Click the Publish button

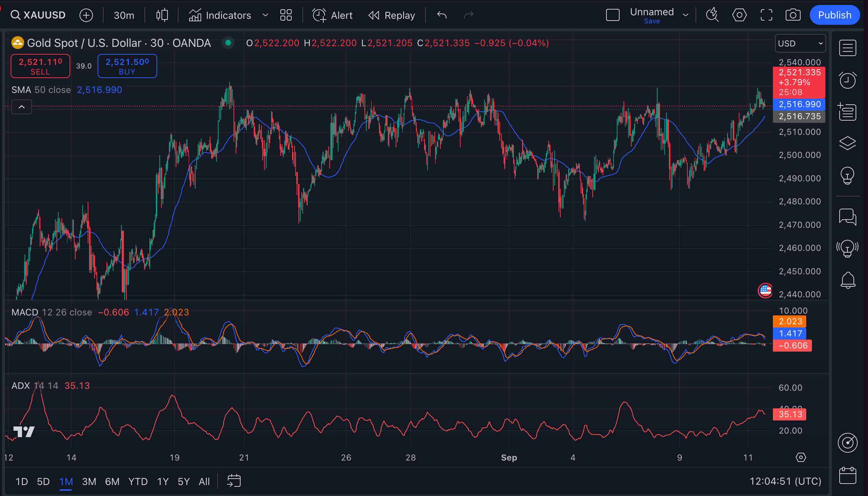point(834,15)
